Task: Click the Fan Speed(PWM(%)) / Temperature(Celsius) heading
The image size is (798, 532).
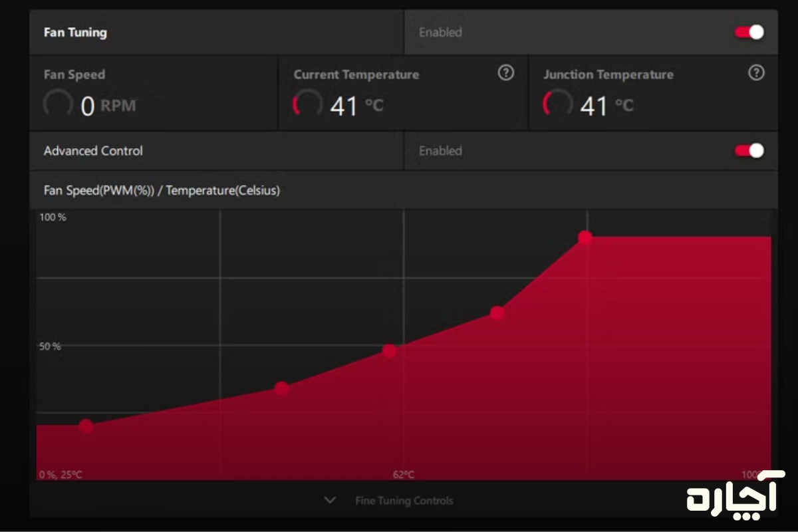Action: 162,190
